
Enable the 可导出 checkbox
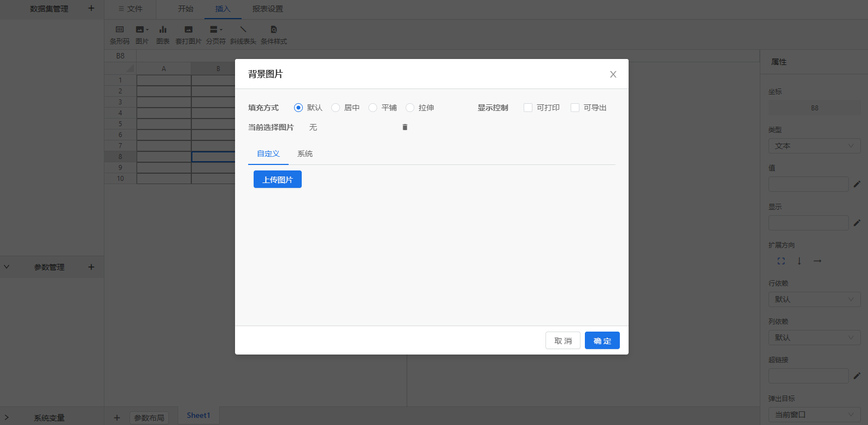(x=575, y=108)
